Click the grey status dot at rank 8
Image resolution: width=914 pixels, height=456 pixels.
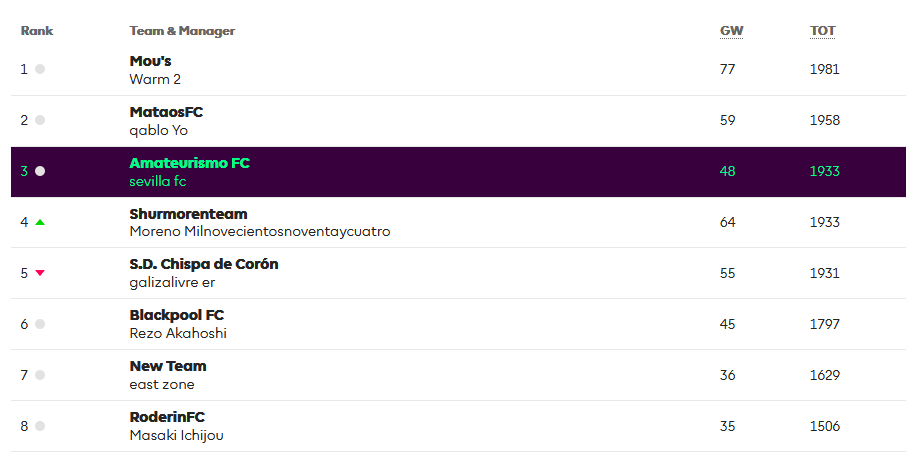(x=40, y=426)
